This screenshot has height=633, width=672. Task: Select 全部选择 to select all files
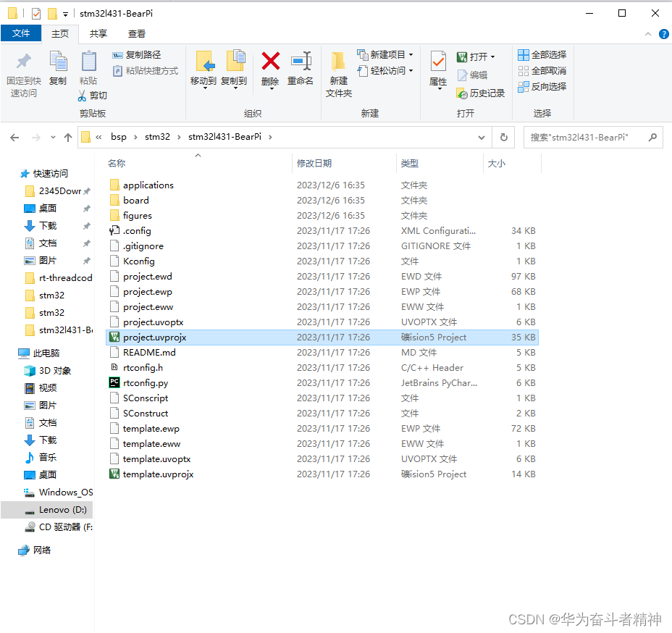(x=542, y=54)
